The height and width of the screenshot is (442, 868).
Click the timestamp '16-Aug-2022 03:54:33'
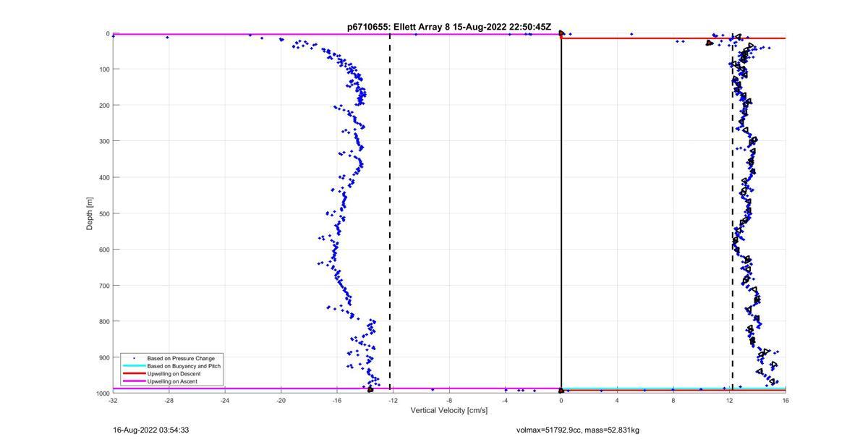coord(151,430)
